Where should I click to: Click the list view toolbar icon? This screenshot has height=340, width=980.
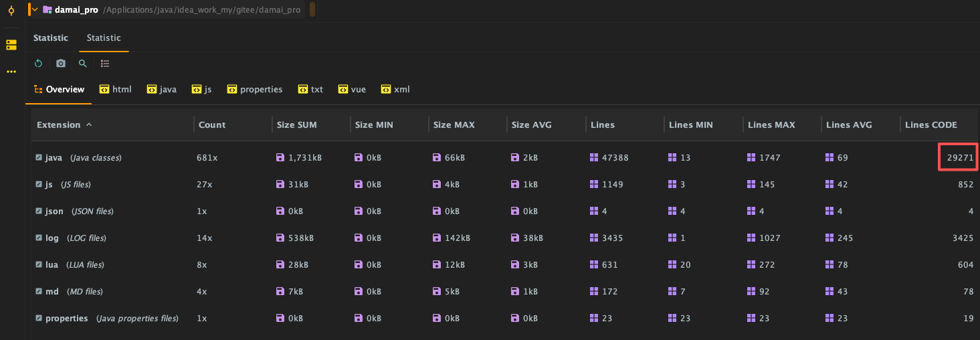(x=105, y=64)
